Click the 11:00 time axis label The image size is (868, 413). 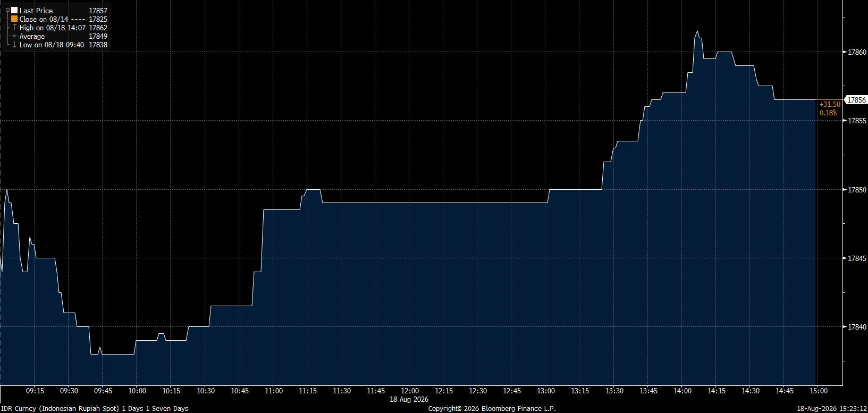coord(273,391)
